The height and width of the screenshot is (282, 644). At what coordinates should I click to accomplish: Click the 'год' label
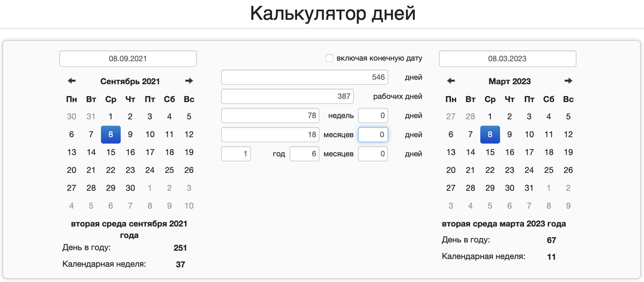pyautogui.click(x=279, y=154)
